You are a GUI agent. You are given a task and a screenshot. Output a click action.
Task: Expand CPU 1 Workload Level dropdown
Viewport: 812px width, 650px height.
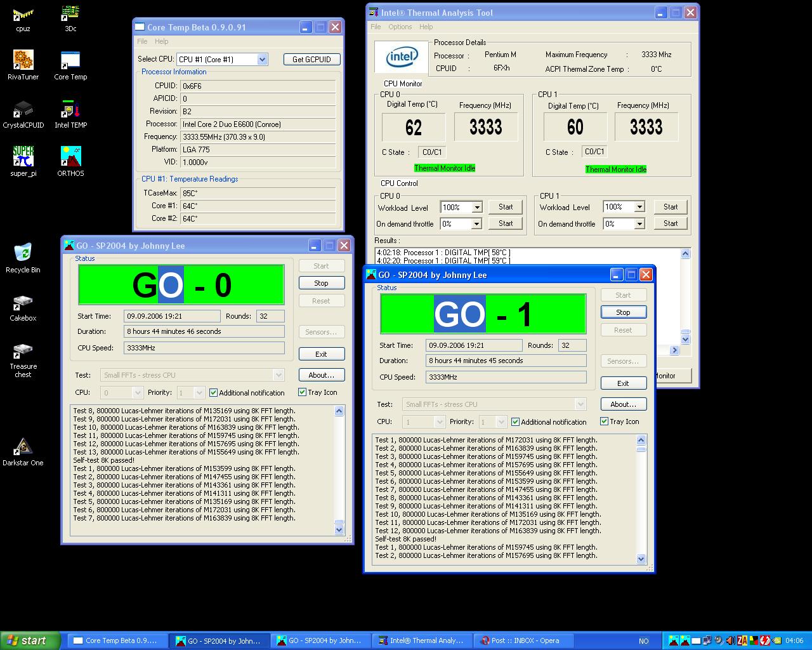[639, 206]
